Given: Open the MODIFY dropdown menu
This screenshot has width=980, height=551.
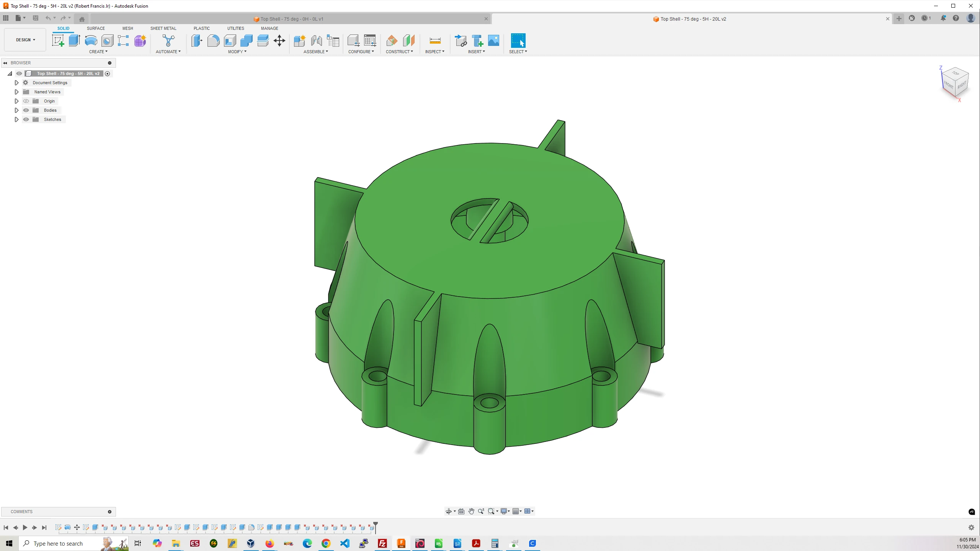Looking at the screenshot, I should [x=237, y=52].
